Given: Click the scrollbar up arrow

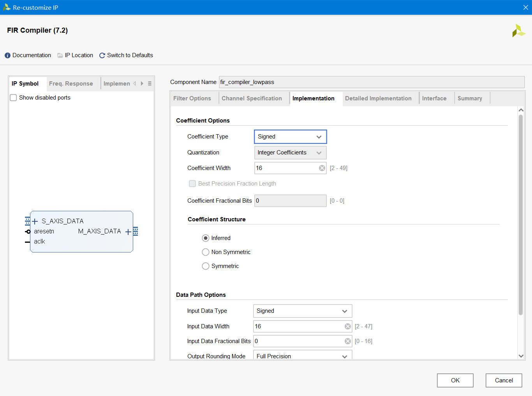Looking at the screenshot, I should 521,110.
